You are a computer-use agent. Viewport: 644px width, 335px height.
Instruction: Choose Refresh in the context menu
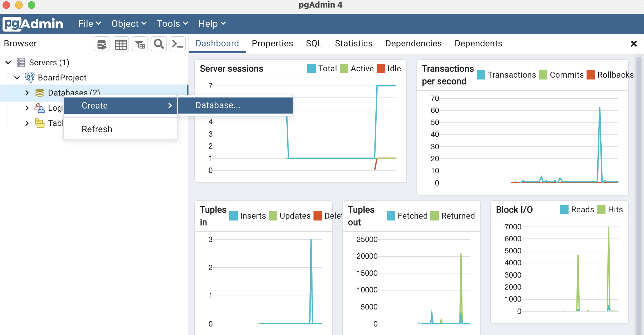pyautogui.click(x=121, y=129)
